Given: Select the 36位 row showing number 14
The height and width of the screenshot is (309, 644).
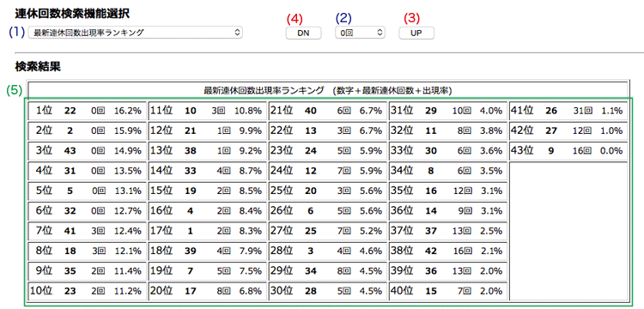Looking at the screenshot, I should [x=448, y=211].
